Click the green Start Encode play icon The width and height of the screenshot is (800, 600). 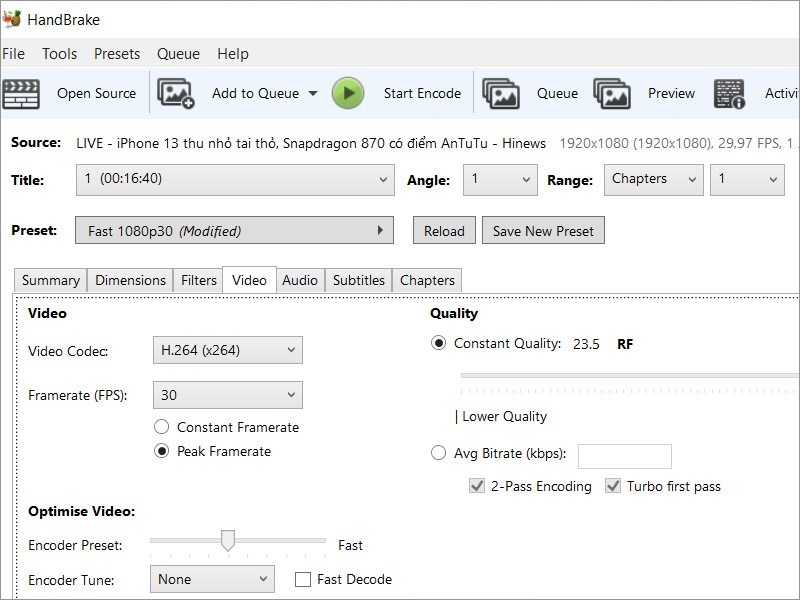348,93
